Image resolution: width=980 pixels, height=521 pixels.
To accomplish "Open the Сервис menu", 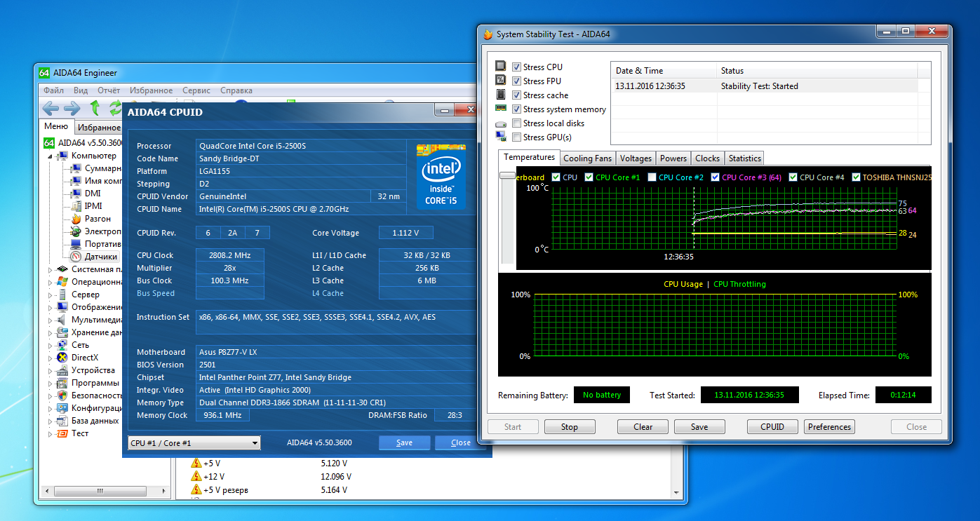I will tap(196, 90).
